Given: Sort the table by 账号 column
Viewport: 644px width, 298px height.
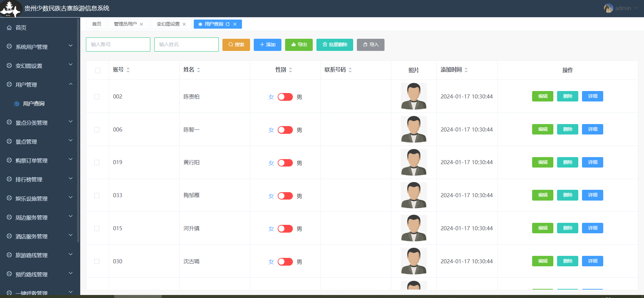Looking at the screenshot, I should [x=128, y=70].
